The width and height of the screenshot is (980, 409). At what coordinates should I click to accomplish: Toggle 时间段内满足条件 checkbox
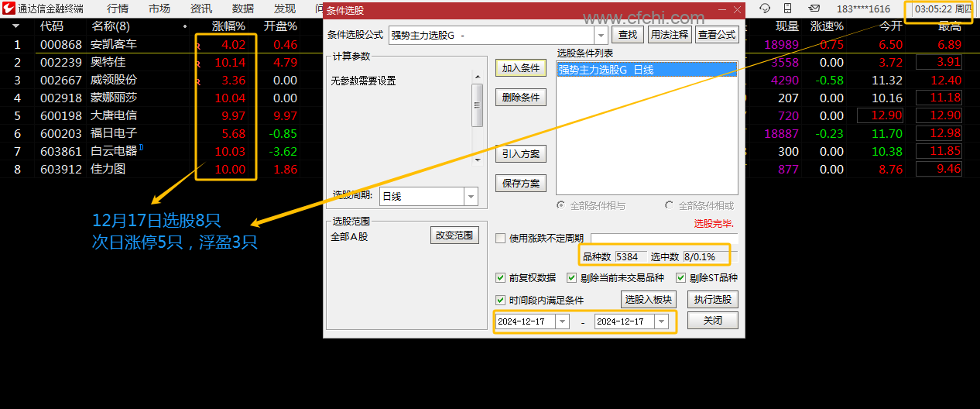coord(501,301)
